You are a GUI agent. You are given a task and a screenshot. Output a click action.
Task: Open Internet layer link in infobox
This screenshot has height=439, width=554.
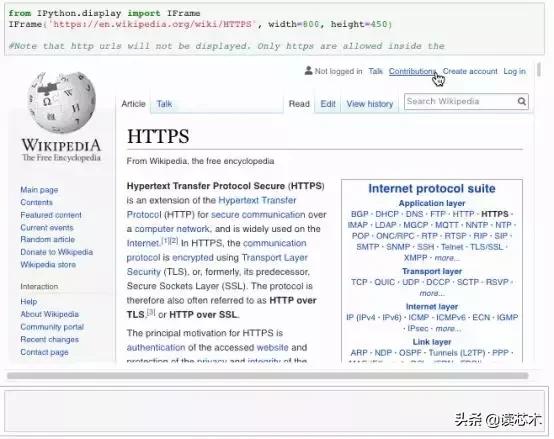[x=432, y=307]
